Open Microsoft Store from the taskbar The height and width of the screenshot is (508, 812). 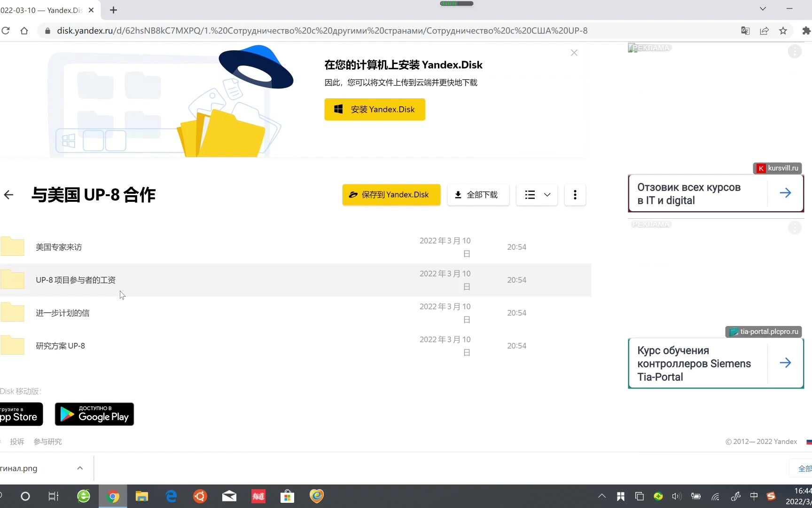(287, 496)
